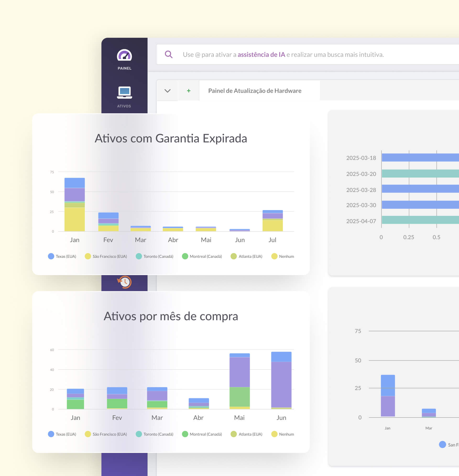Add a new panel with green plus icon
The width and height of the screenshot is (459, 476).
tap(188, 91)
